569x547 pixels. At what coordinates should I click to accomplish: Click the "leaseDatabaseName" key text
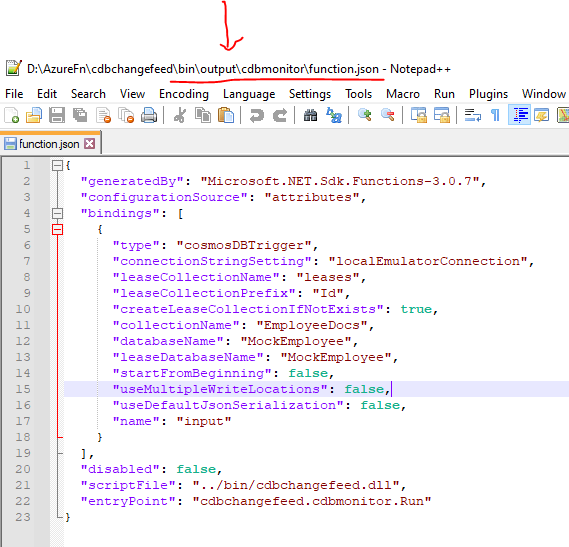click(188, 357)
